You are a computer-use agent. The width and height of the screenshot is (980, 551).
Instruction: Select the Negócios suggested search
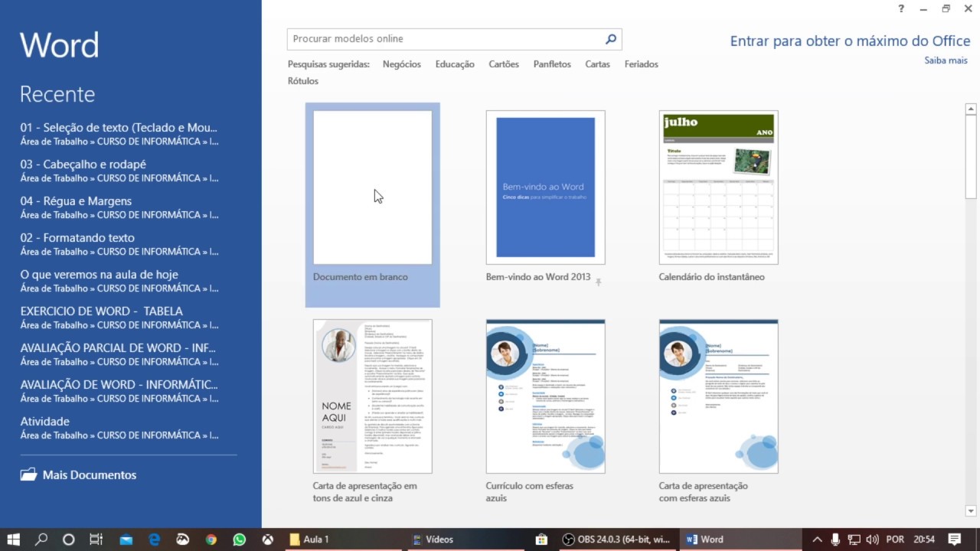pyautogui.click(x=402, y=64)
